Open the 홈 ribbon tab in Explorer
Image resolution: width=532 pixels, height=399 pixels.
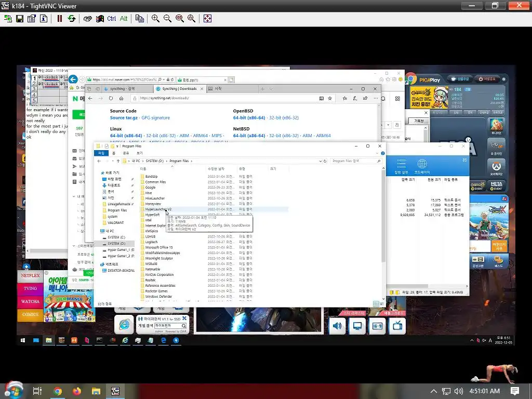tap(114, 153)
